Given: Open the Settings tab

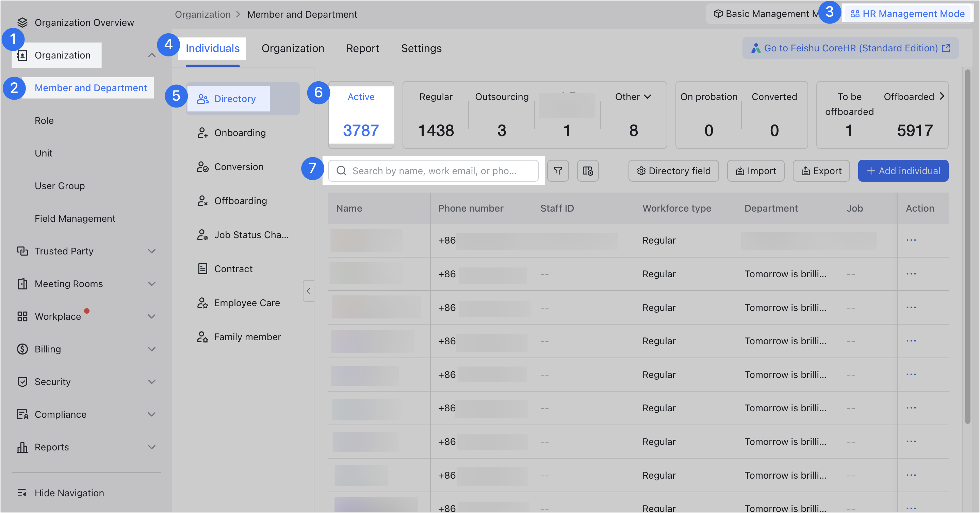Looking at the screenshot, I should pos(421,48).
